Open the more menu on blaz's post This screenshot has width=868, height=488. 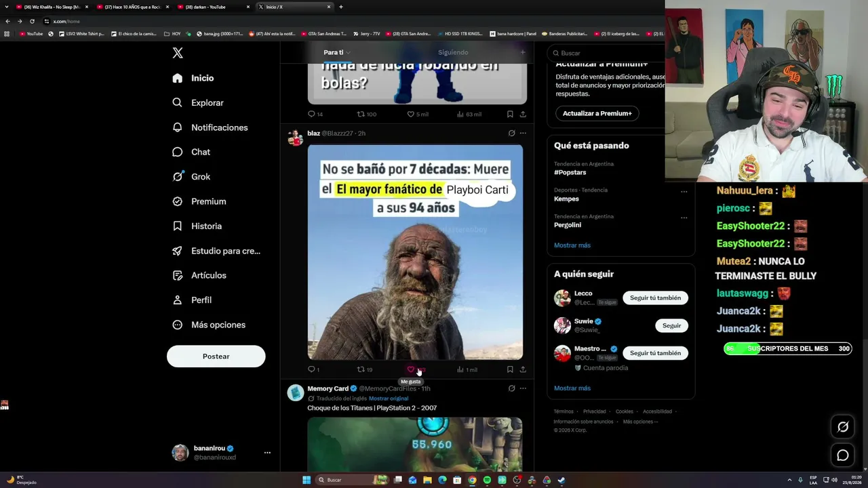523,134
